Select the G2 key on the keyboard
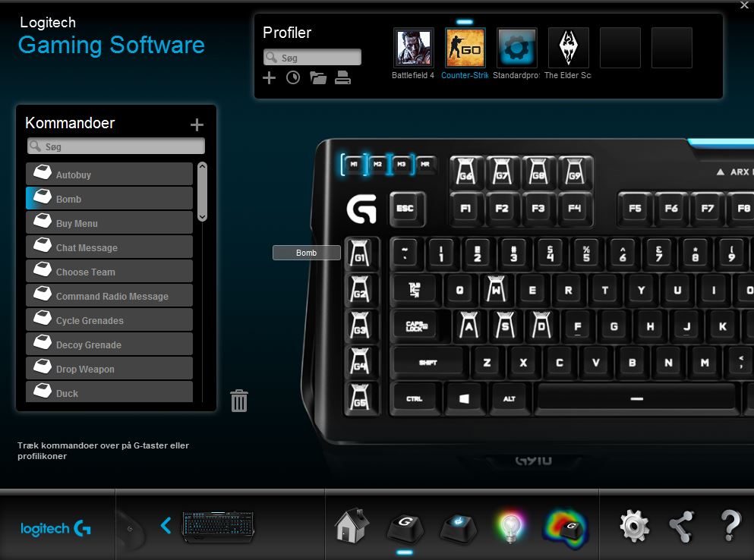 (360, 289)
